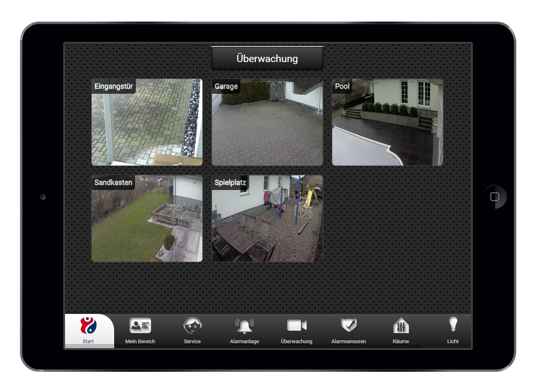The width and height of the screenshot is (539, 392).
Task: Open Alarmsensoren shield checkmark icon
Action: 349,325
